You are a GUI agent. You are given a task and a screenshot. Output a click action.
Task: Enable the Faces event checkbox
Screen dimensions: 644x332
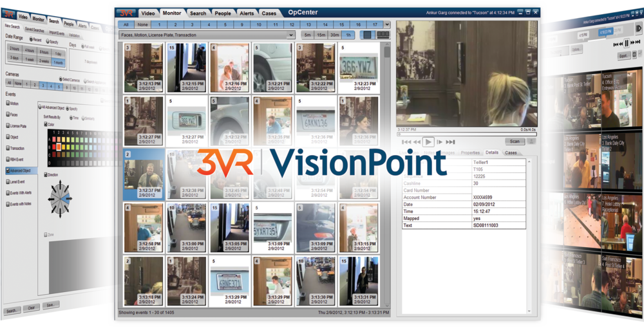click(x=8, y=115)
